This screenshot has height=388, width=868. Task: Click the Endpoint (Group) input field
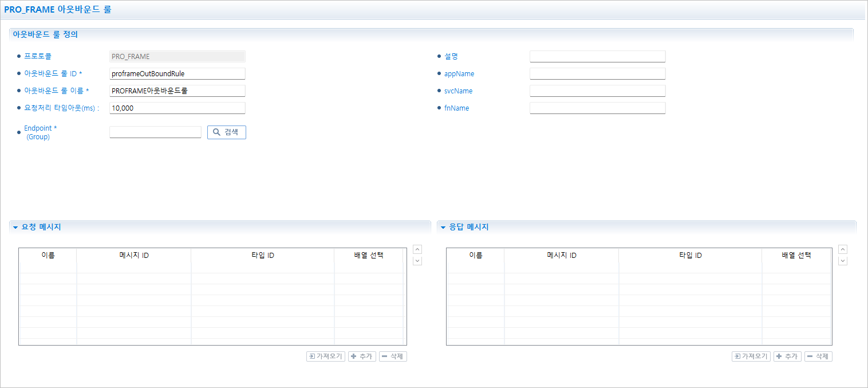pyautogui.click(x=155, y=132)
